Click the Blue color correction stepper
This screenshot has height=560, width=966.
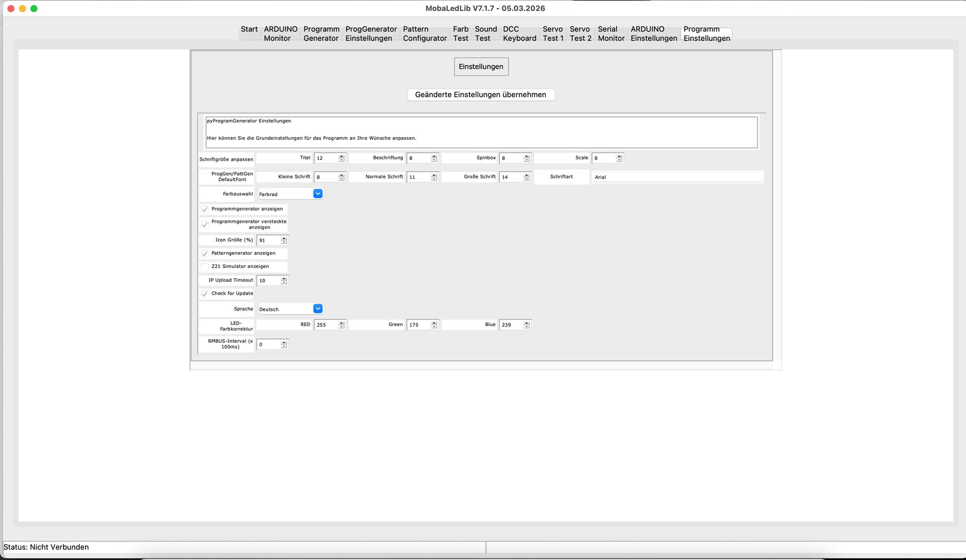click(526, 325)
